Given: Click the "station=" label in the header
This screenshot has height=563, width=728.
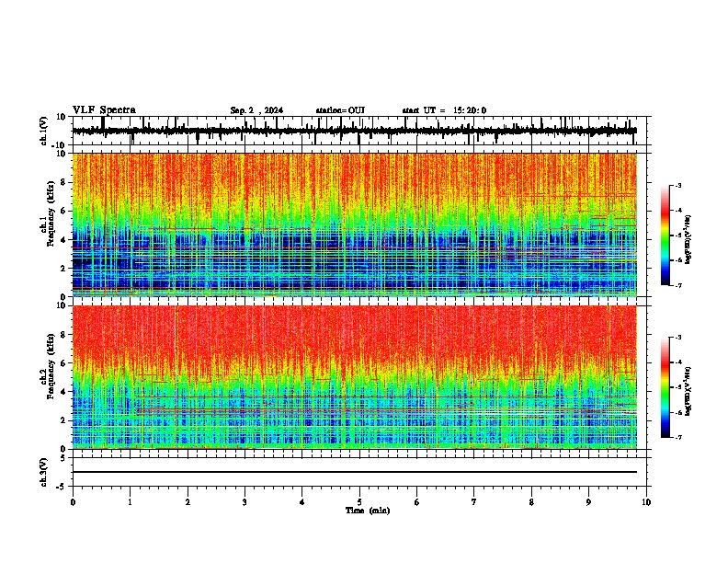Looking at the screenshot, I should [x=332, y=110].
